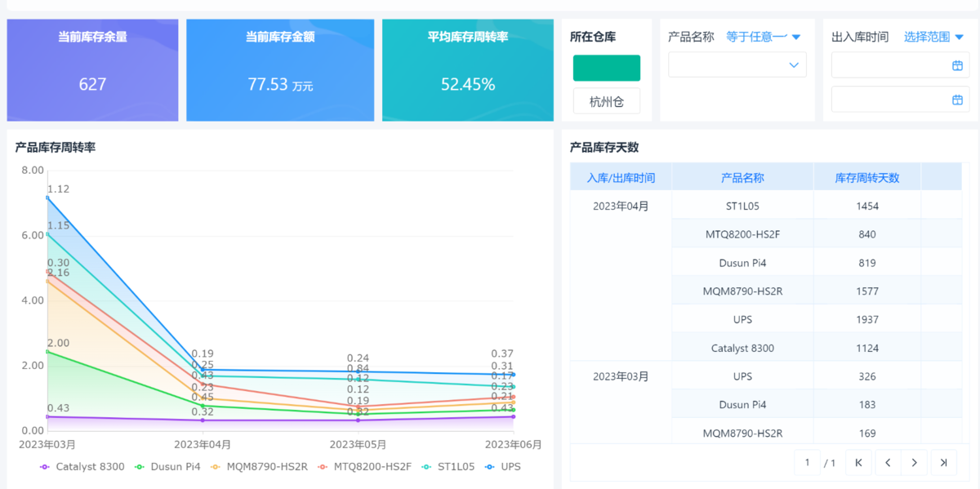Open the second date calendar icon
The image size is (980, 489).
click(x=957, y=100)
